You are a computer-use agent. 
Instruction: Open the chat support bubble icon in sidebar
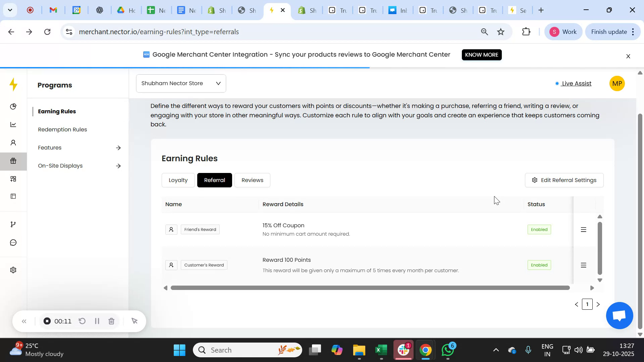(13, 242)
